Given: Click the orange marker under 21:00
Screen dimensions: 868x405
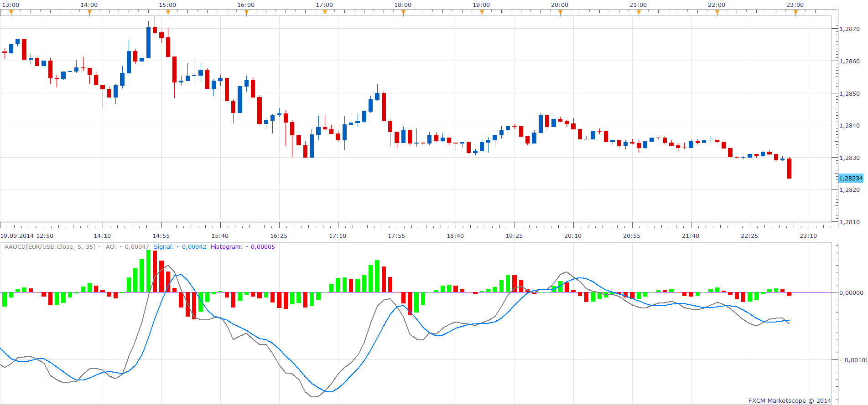Looking at the screenshot, I should click(639, 13).
